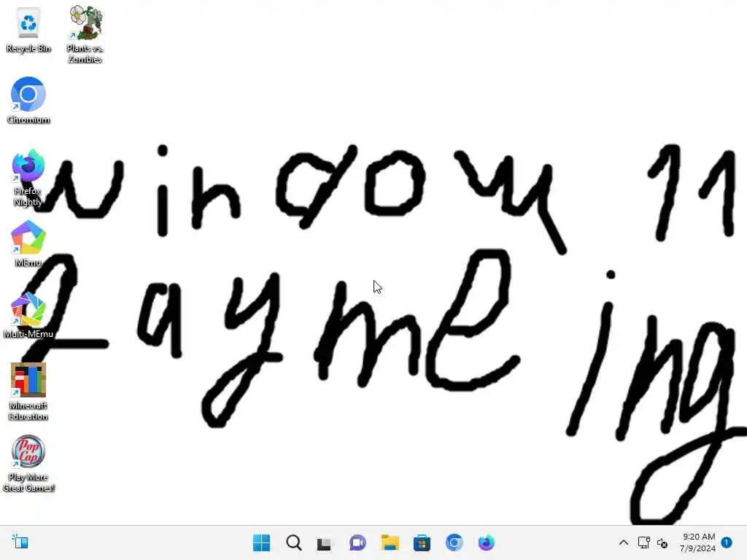Click the Chromium taskbar icon
Screen dimensions: 747x560
pyautogui.click(x=454, y=542)
